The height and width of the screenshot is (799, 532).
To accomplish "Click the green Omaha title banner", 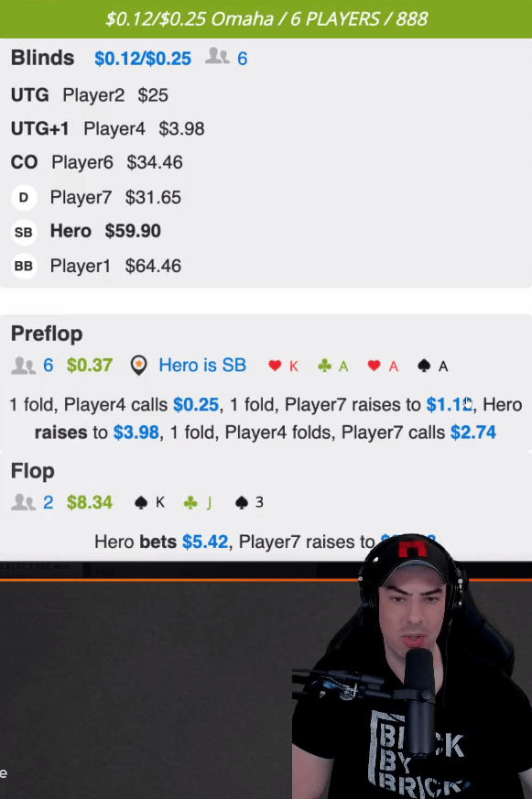I will pyautogui.click(x=266, y=19).
